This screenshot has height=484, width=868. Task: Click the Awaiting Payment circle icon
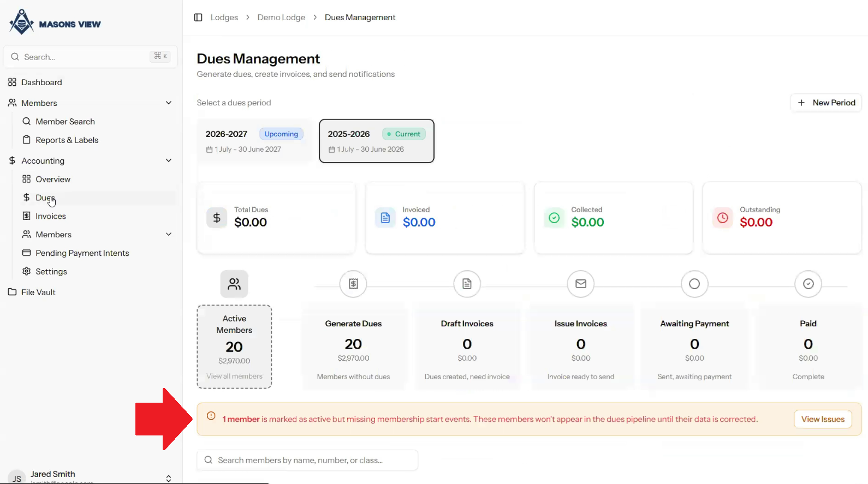(x=694, y=284)
